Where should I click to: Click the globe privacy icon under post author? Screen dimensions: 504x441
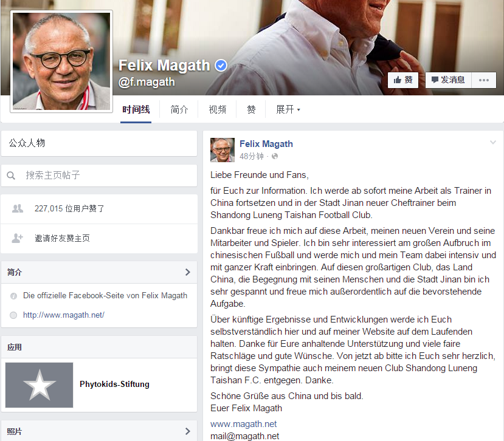tap(275, 157)
